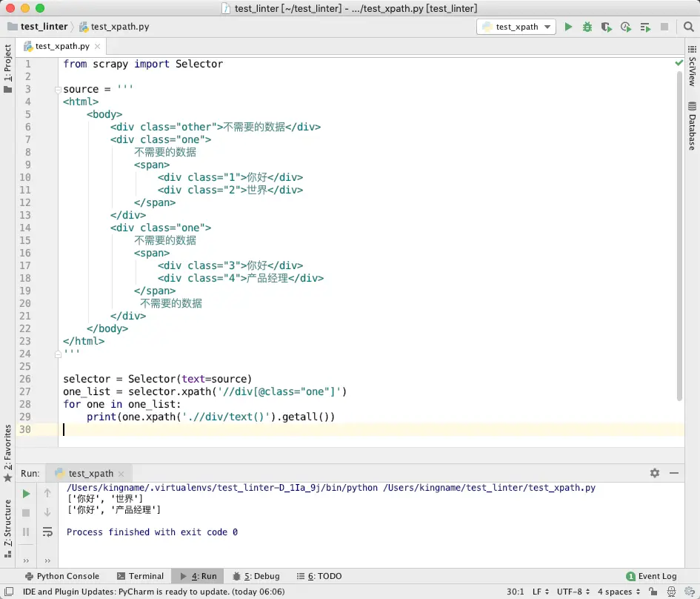
Task: Click the 30:1 cursor position indicator
Action: (515, 592)
